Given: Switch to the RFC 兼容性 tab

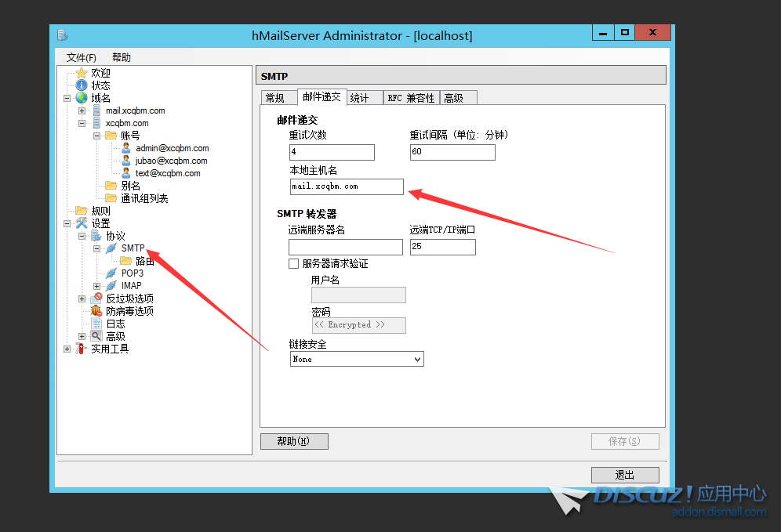Looking at the screenshot, I should (411, 98).
